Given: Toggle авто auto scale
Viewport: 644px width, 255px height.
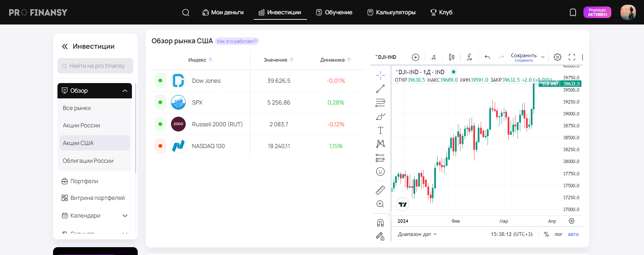Looking at the screenshot, I should tap(573, 234).
